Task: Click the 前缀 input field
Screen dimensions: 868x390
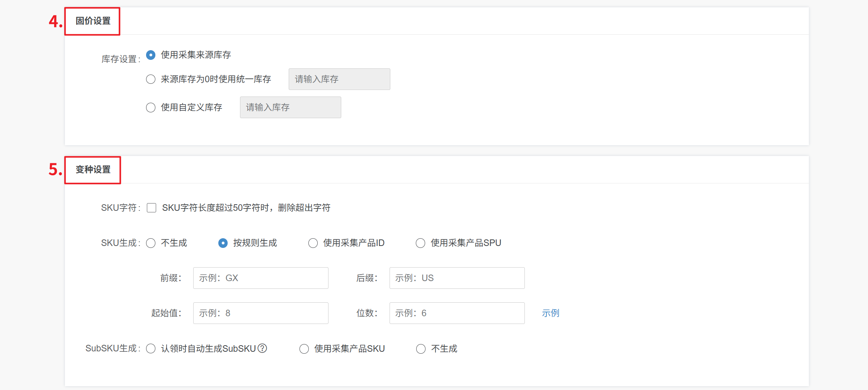Action: coord(260,278)
